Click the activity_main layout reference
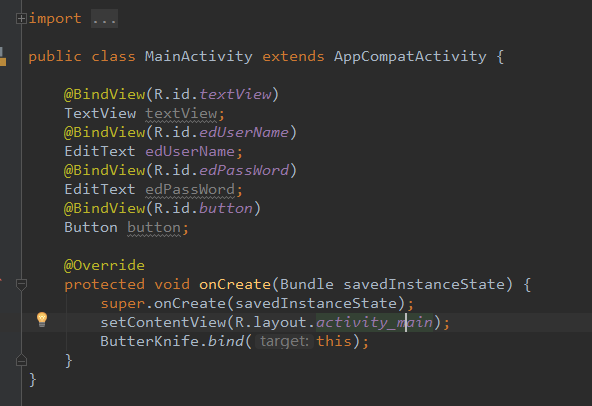 374,323
